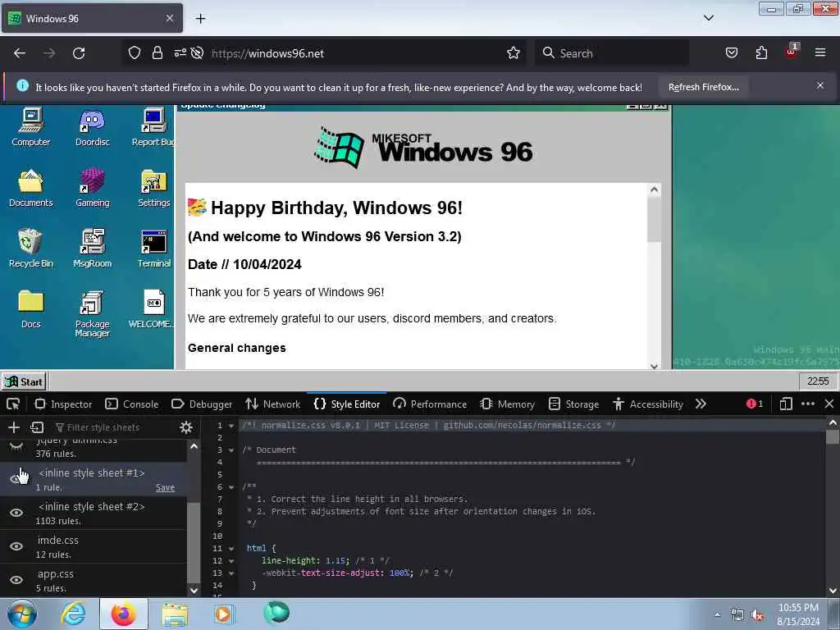This screenshot has width=840, height=630.
Task: Open the Firefox hamburger application menu
Action: click(x=819, y=53)
